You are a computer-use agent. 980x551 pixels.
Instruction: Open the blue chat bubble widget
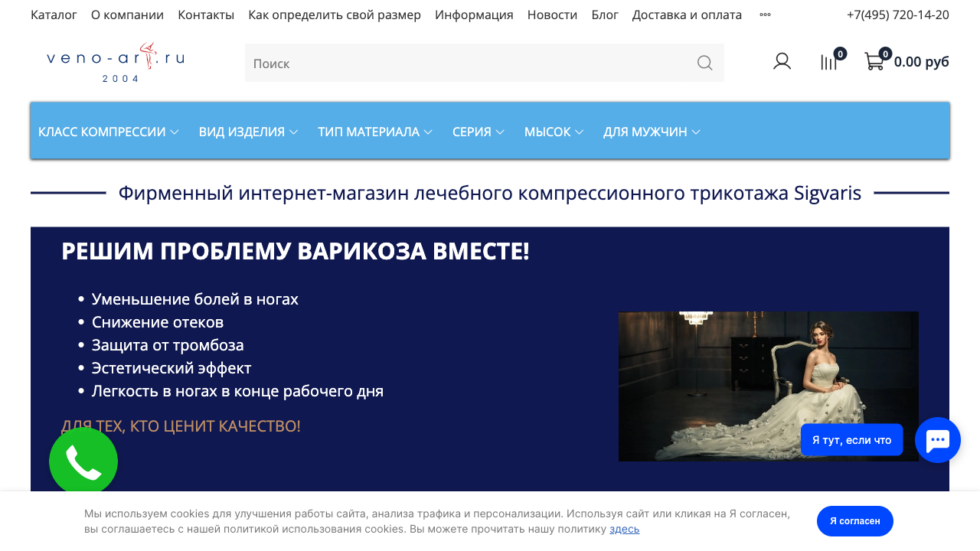tap(938, 440)
